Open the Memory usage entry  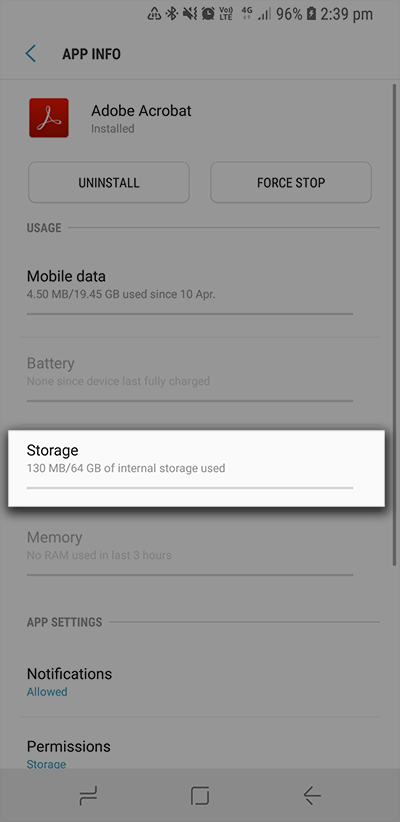tap(200, 553)
